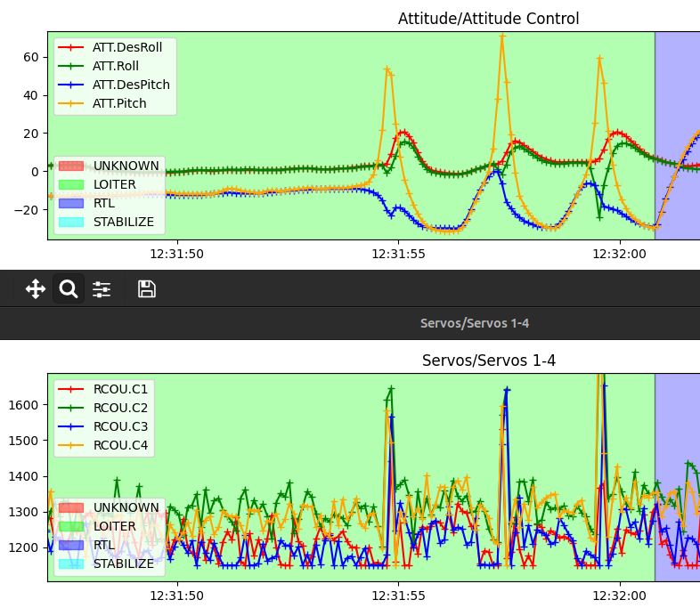Screen dimensions: 700x608
Task: Click the 12:32:00 tick on the servos chart
Action: pyautogui.click(x=619, y=596)
